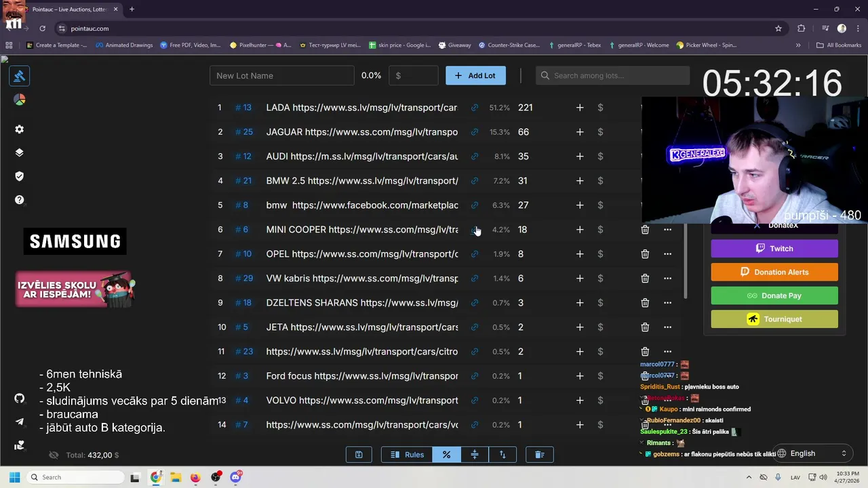Toggle the percent display button
This screenshot has height=488, width=868.
point(447,455)
